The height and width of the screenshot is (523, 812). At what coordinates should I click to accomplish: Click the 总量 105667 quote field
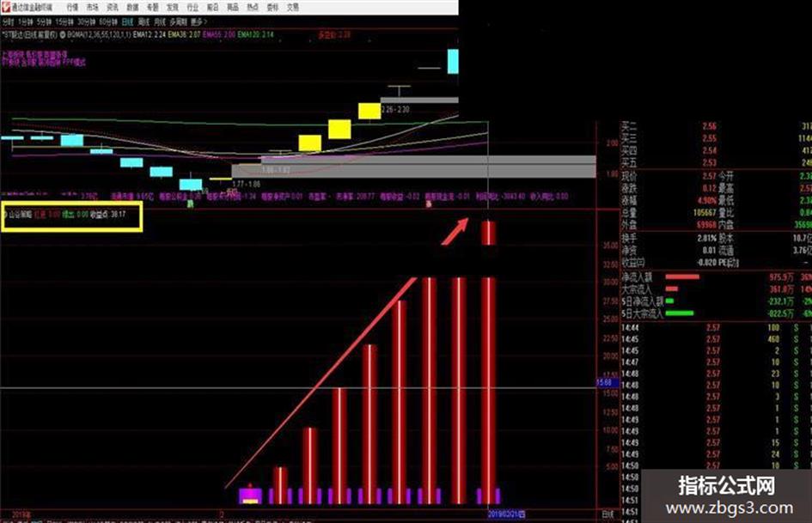click(x=669, y=213)
